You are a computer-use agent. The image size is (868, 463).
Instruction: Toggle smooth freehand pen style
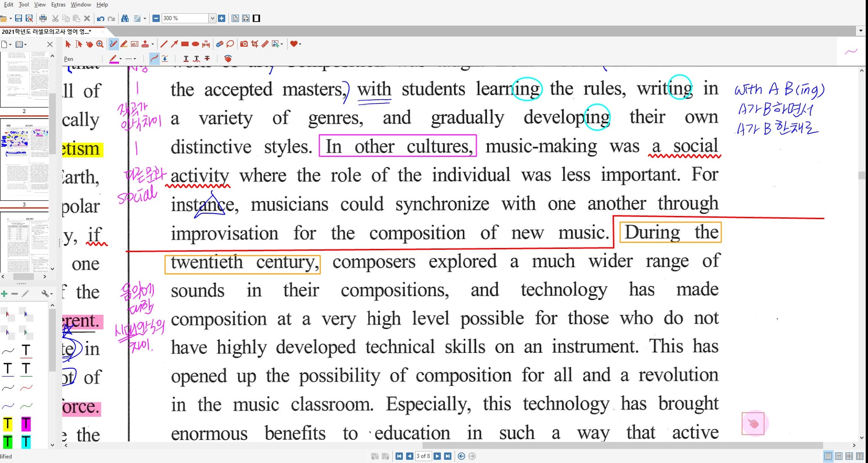pyautogui.click(x=154, y=59)
